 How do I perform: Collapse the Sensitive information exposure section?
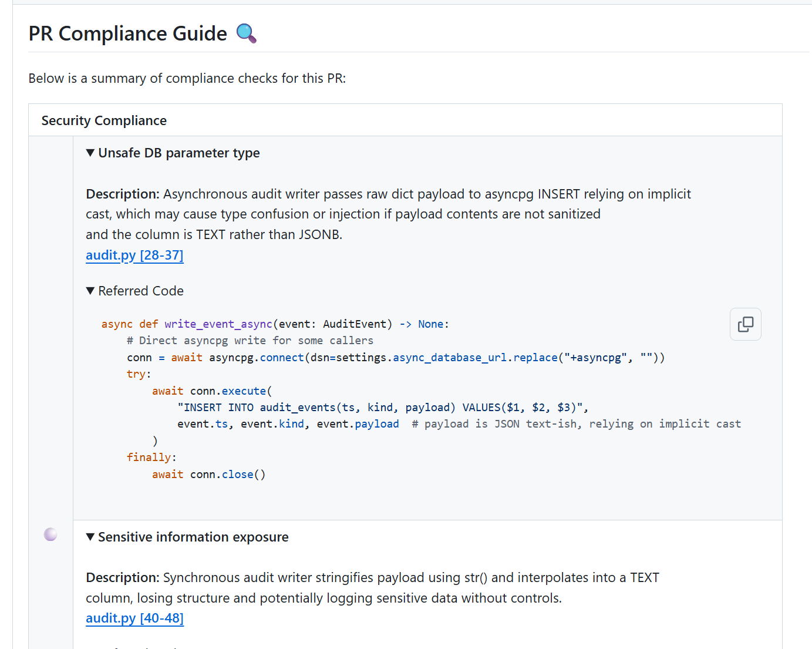(90, 537)
